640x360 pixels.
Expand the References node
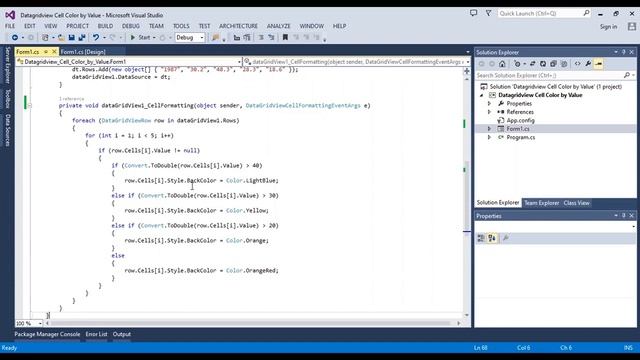pyautogui.click(x=489, y=112)
